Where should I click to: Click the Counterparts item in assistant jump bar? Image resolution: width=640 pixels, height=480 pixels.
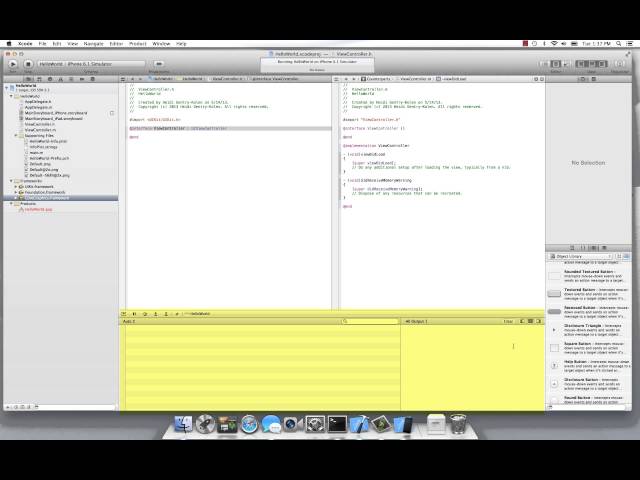[376, 79]
